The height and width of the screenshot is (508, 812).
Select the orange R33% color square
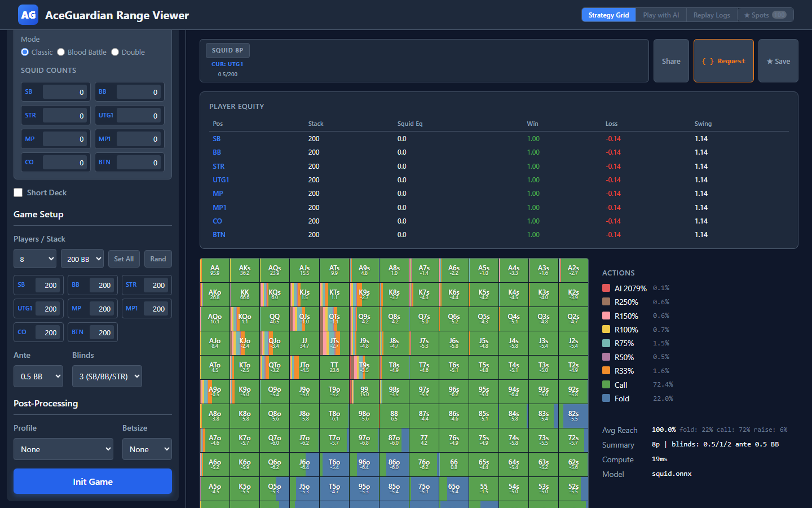(x=606, y=370)
